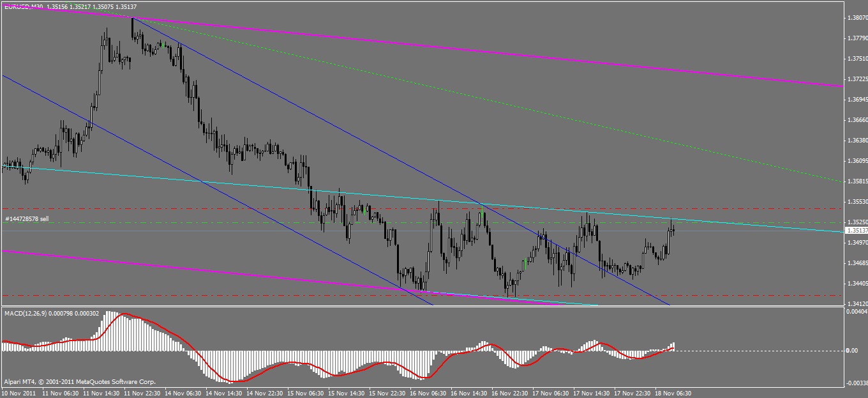Viewport: 868px width, 398px height.
Task: Click the 1.36660 price axis label
Action: coord(857,119)
